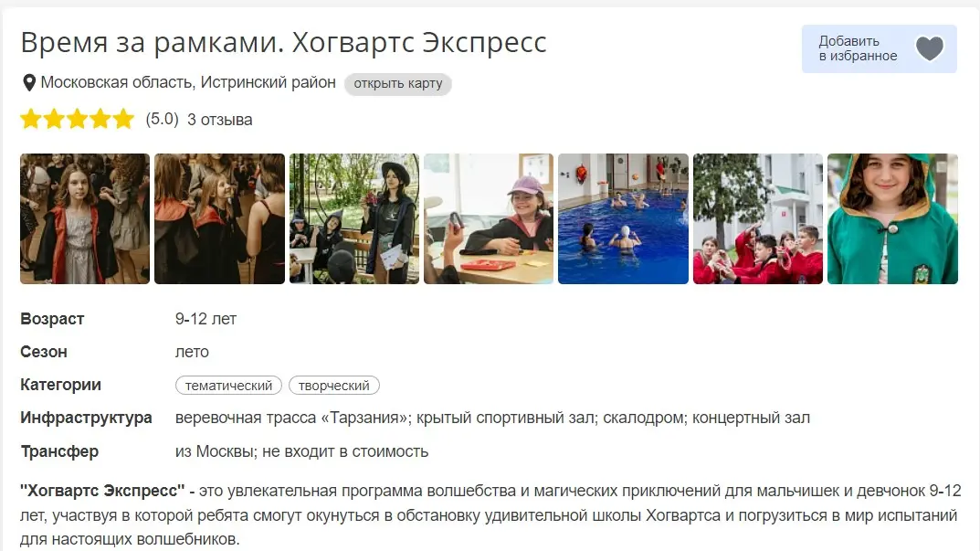Open photo of kids in red robes
980x551 pixels.
point(758,219)
